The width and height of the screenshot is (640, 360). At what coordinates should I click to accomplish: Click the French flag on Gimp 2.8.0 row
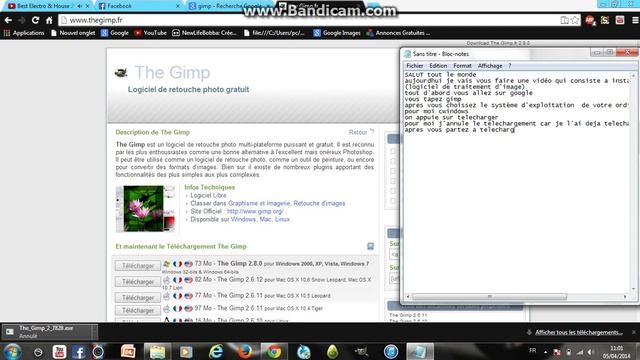(177, 264)
